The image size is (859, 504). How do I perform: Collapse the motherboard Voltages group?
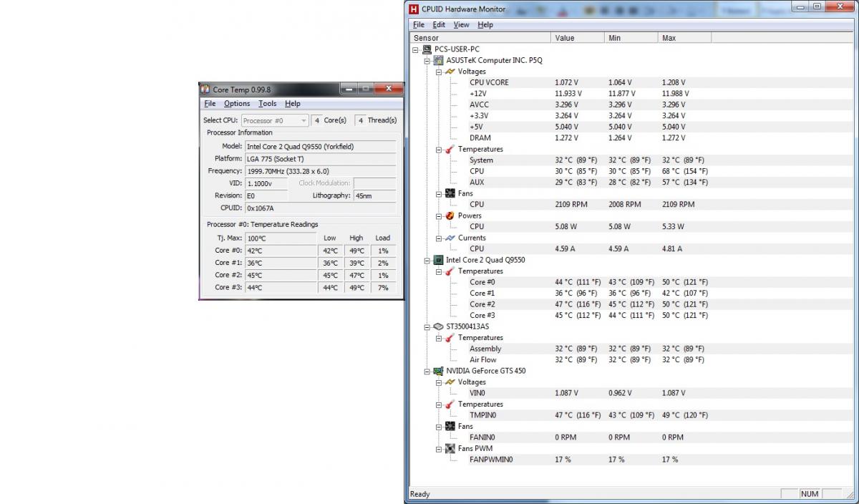click(x=439, y=72)
